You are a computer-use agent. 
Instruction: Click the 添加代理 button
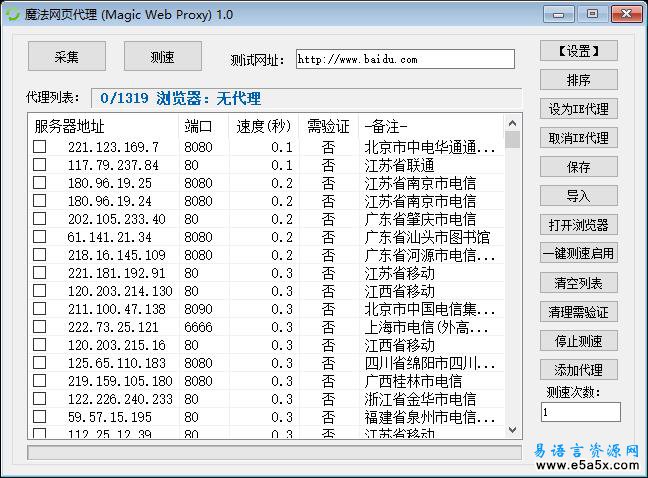pos(579,370)
